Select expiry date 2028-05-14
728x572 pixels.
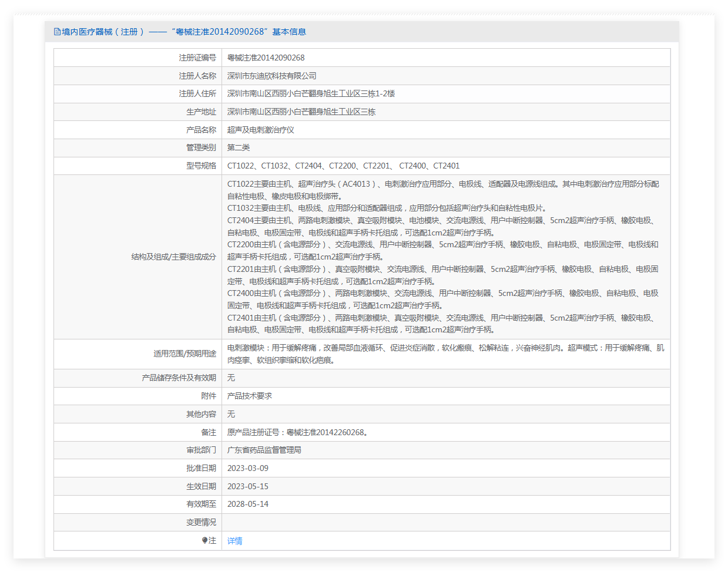click(x=248, y=504)
